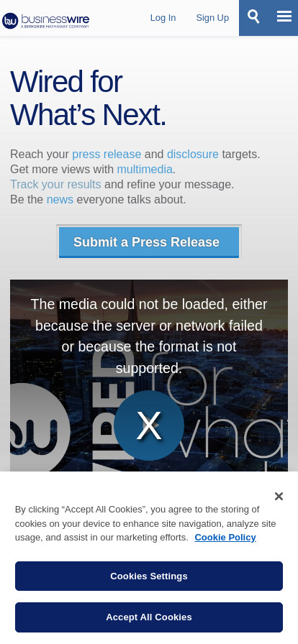Image resolution: width=298 pixels, height=644 pixels.
Task: Click the Wired for What's Next heading
Action: tap(88, 98)
